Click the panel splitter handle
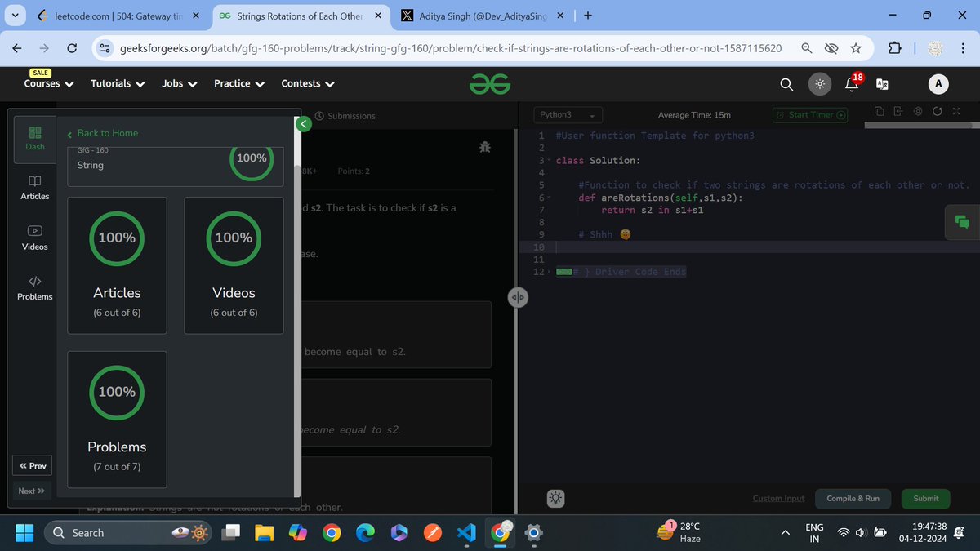Image resolution: width=980 pixels, height=551 pixels. point(518,298)
